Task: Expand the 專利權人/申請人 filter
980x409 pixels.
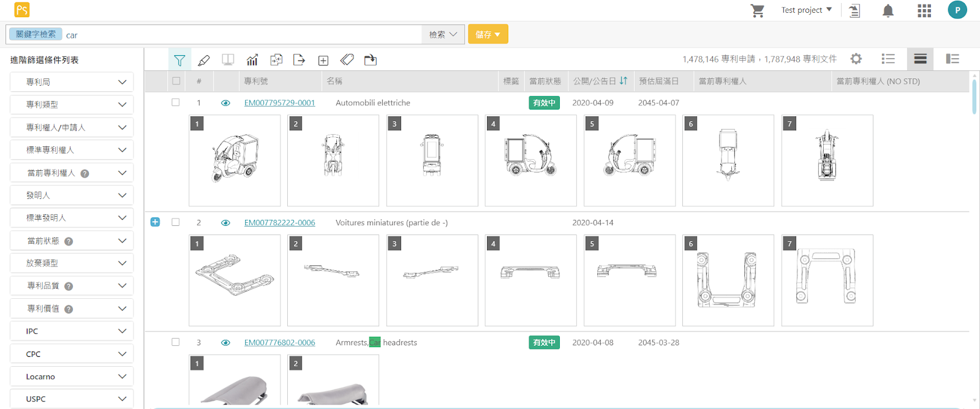Action: click(72, 127)
